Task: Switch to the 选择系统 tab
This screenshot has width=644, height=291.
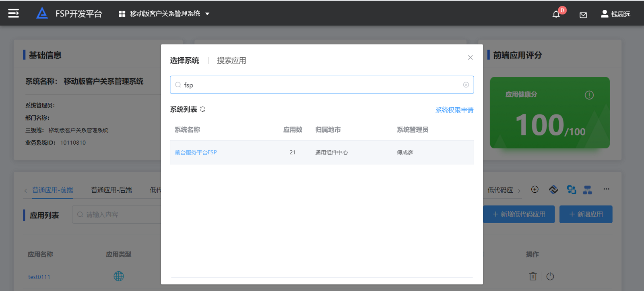Action: click(x=184, y=60)
